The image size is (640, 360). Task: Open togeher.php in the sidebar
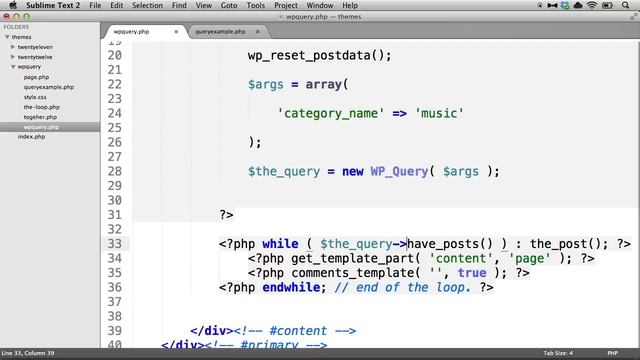[40, 117]
